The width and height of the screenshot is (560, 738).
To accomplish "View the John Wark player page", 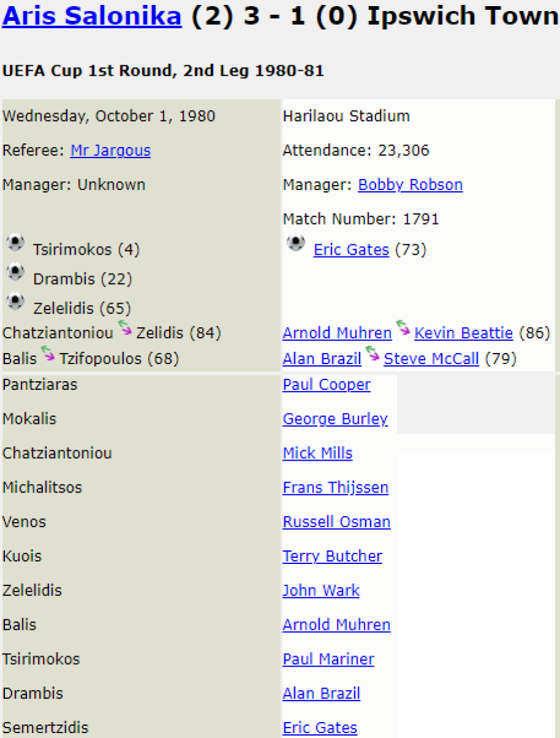I will (321, 591).
